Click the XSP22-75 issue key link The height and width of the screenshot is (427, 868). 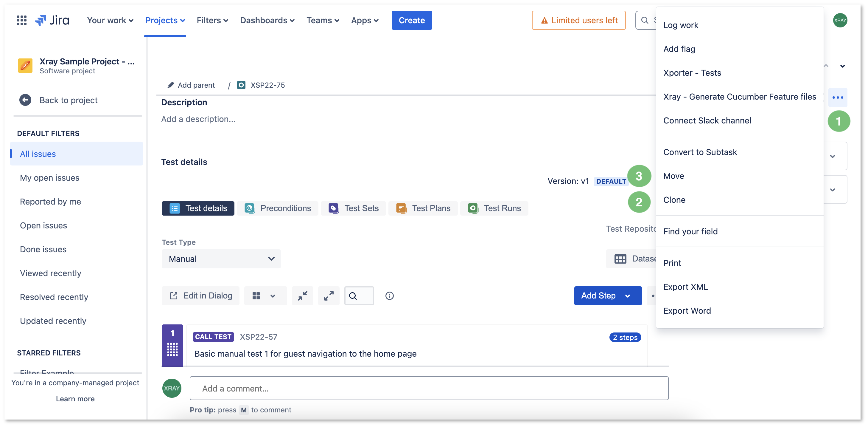point(267,85)
